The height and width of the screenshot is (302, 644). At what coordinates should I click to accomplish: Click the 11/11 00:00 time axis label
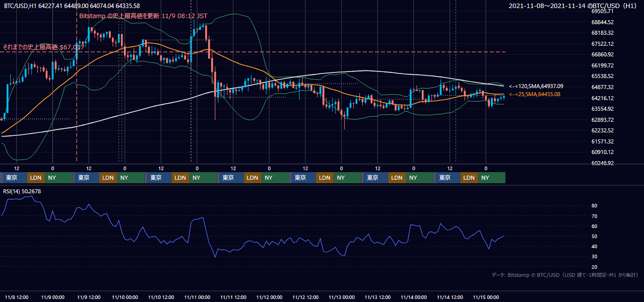[197, 297]
